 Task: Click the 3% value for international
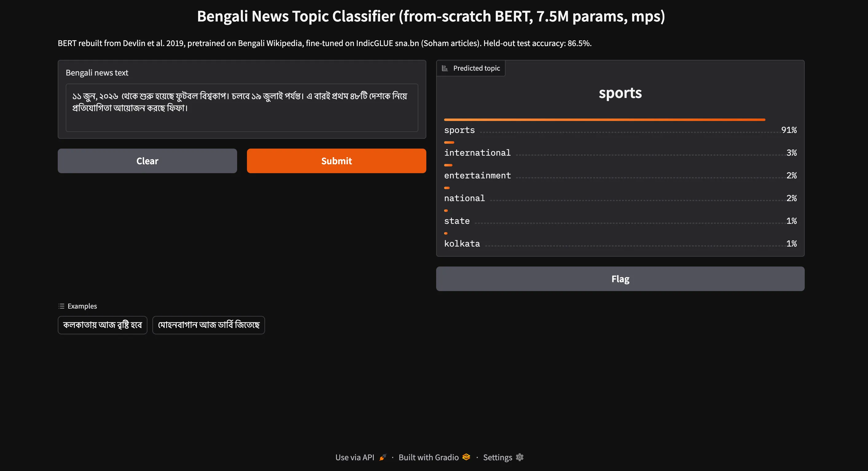pyautogui.click(x=792, y=153)
